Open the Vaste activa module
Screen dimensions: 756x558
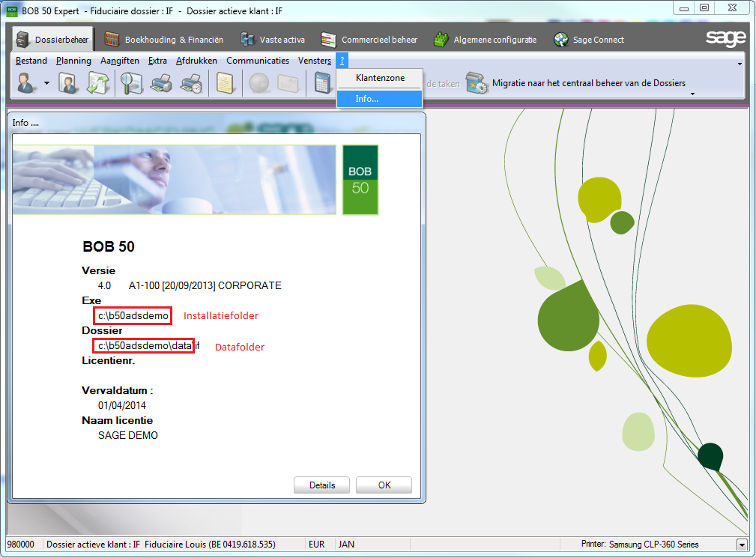pyautogui.click(x=273, y=40)
